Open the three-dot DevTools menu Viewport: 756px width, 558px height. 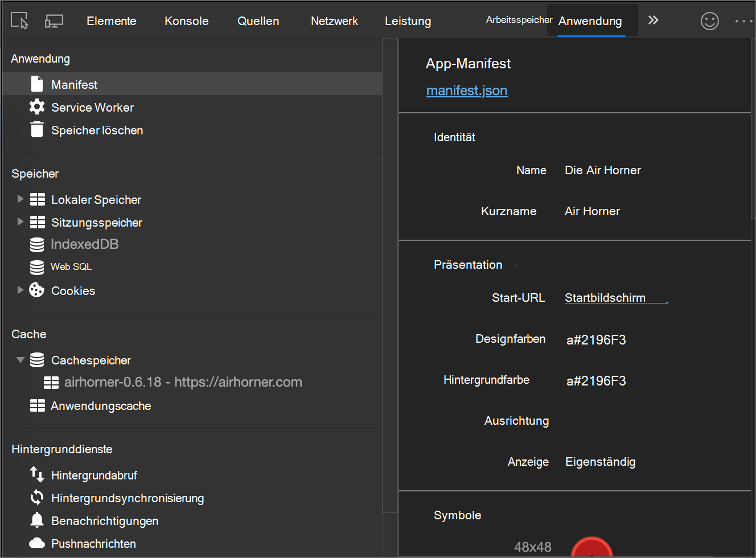743,21
